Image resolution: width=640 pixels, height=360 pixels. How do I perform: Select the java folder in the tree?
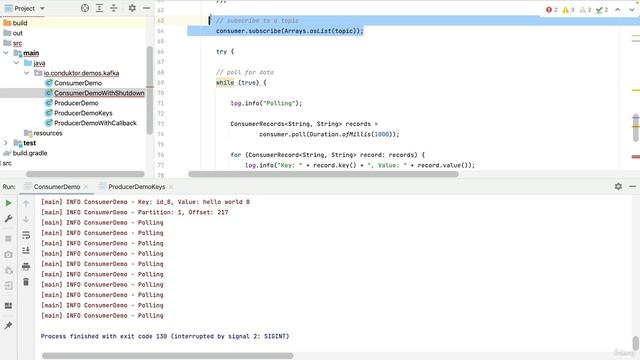click(39, 63)
